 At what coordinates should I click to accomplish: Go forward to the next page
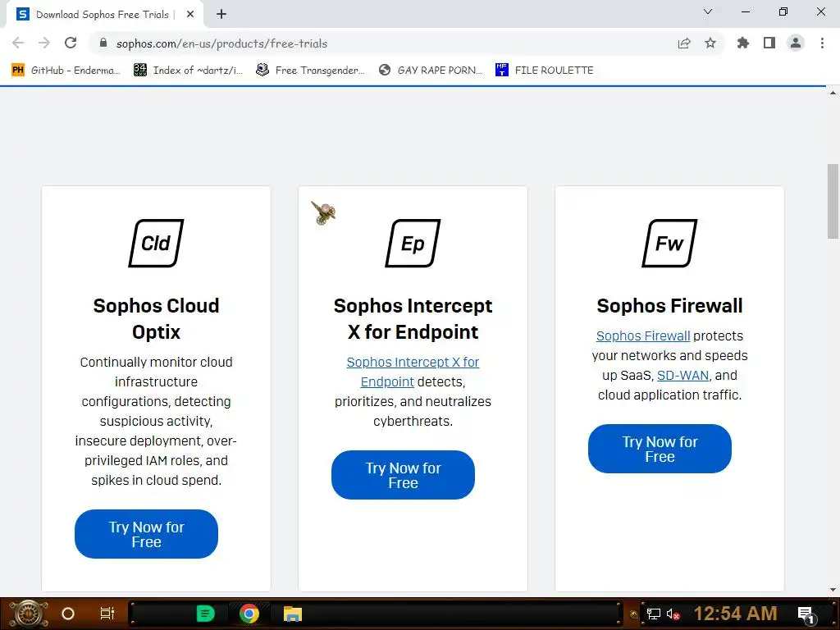pos(44,43)
